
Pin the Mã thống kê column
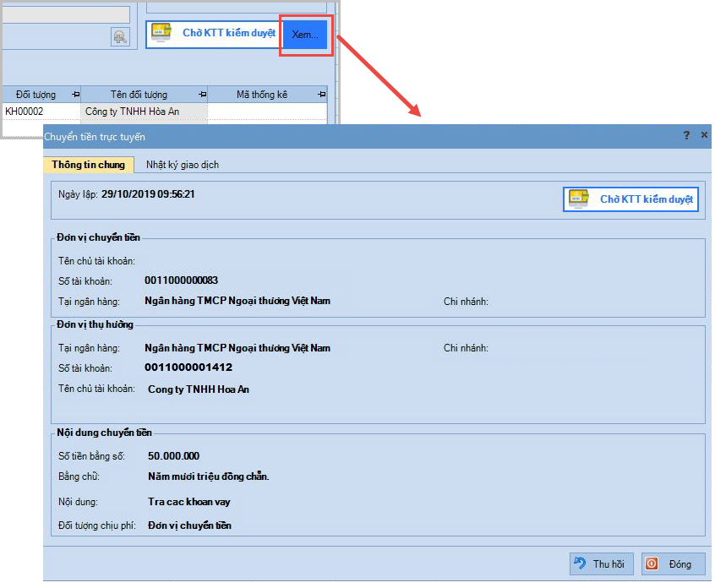pyautogui.click(x=321, y=95)
